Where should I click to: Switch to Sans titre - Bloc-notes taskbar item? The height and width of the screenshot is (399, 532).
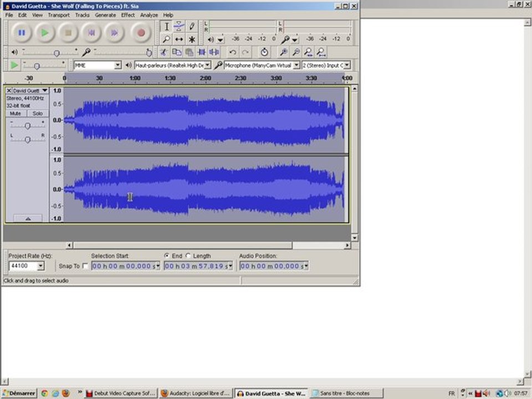tap(346, 393)
